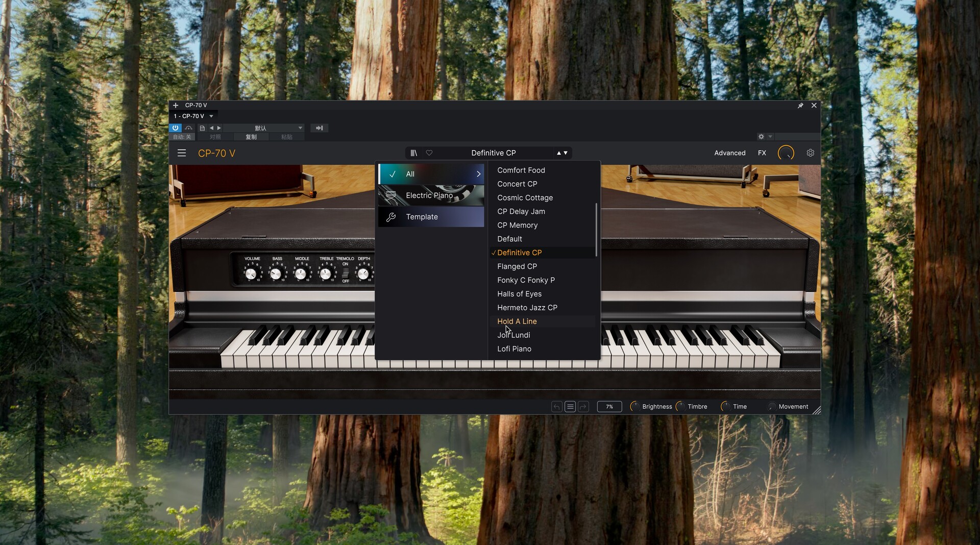This screenshot has height=545, width=980.
Task: Open the host gear options icon
Action: coord(761,137)
